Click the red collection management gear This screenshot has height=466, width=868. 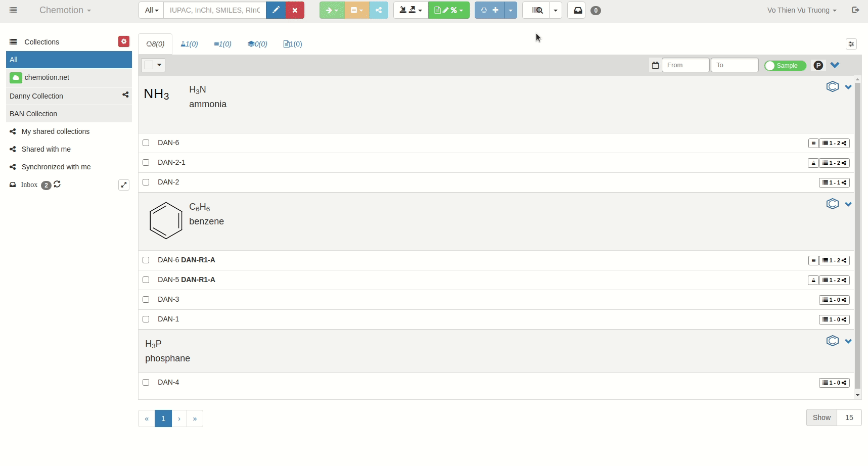(x=124, y=41)
